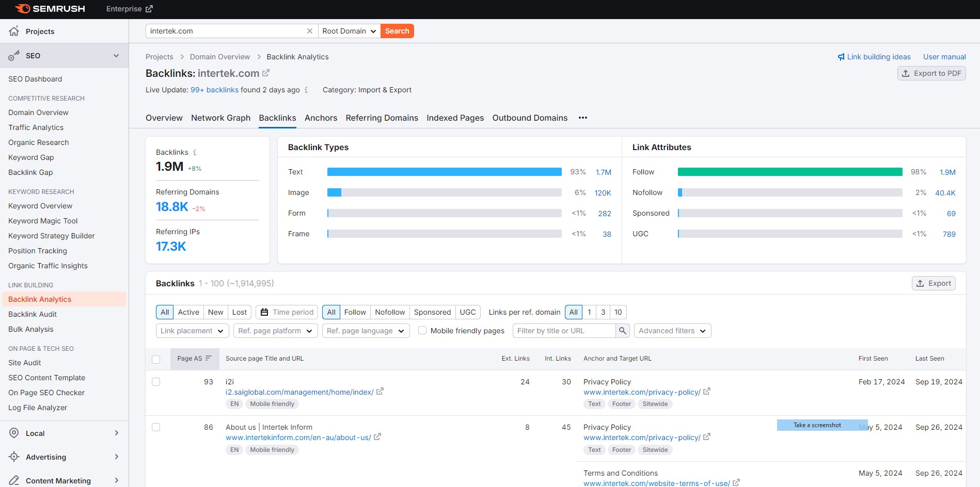Filter backlinks by Lost status

(x=240, y=312)
